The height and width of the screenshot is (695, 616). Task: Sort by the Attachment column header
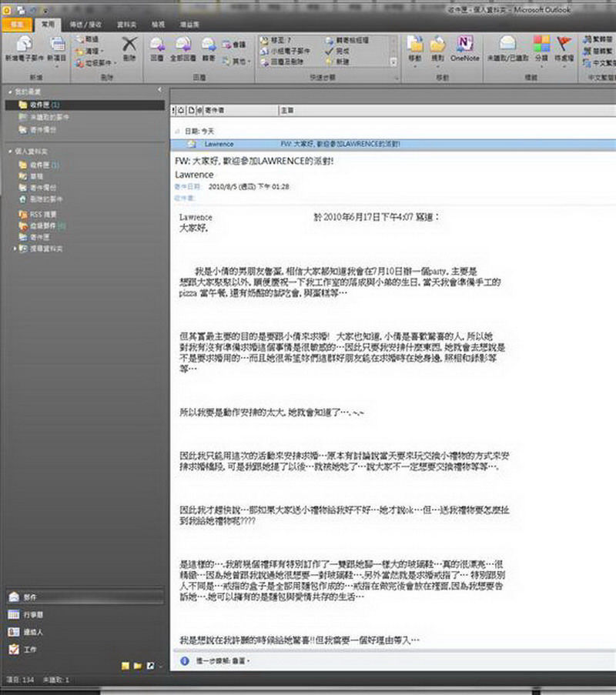pyautogui.click(x=199, y=110)
